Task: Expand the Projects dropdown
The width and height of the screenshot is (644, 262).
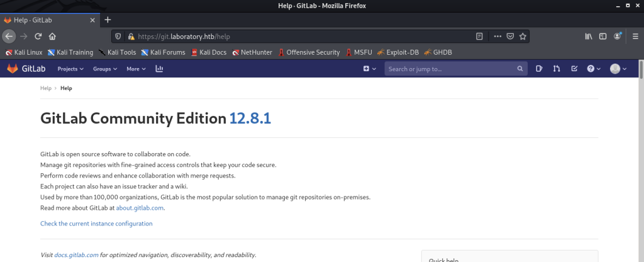Action: pos(71,69)
